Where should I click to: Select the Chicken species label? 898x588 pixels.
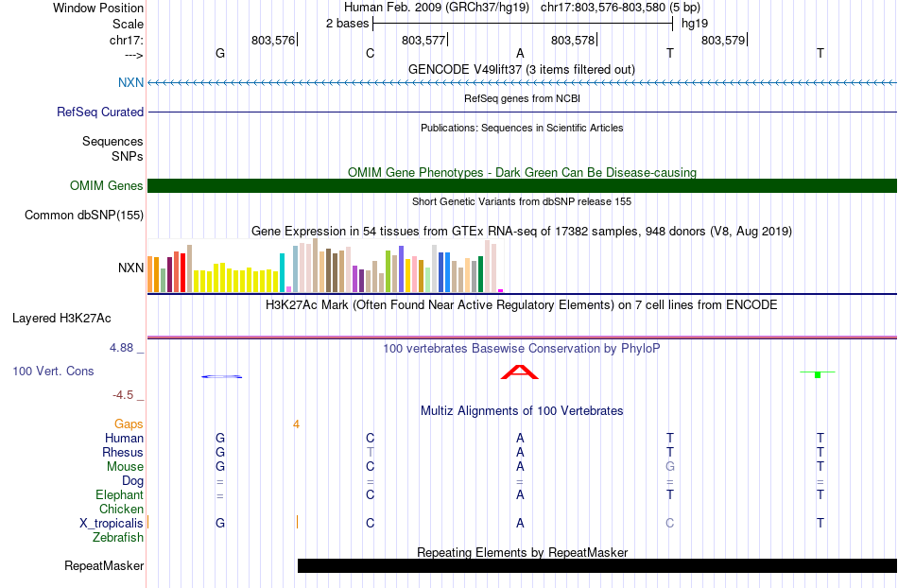[121, 509]
